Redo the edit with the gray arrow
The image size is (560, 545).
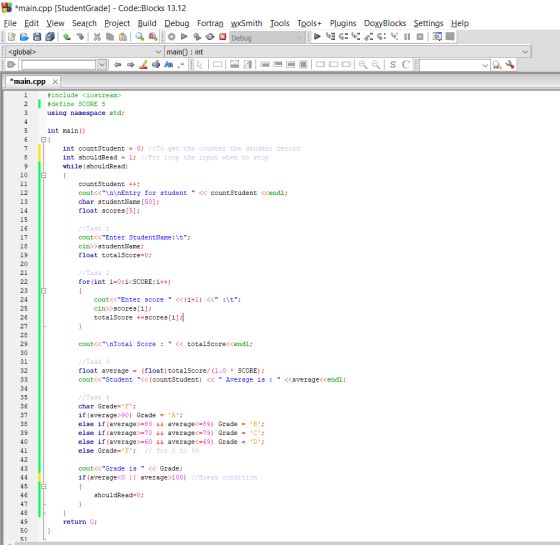click(x=80, y=36)
